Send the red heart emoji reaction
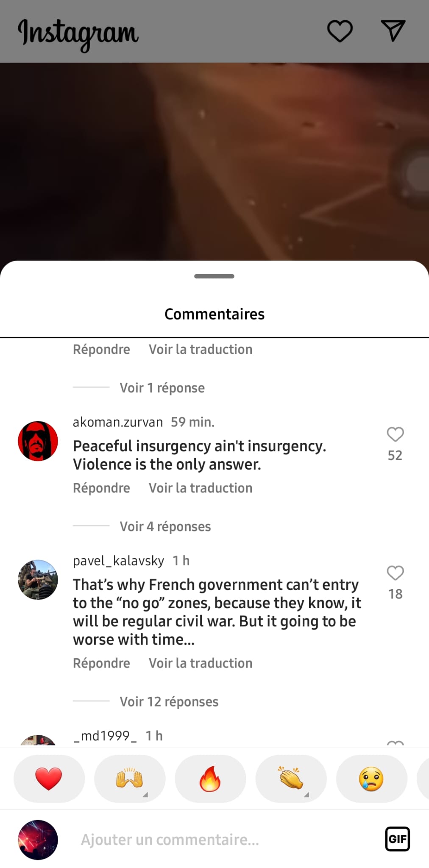The image size is (429, 868). [x=49, y=779]
